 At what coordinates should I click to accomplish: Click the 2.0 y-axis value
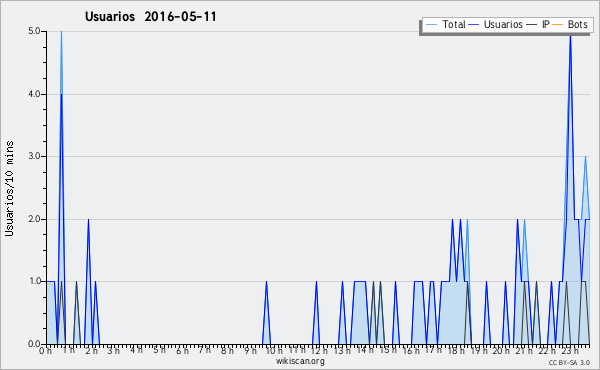tap(34, 219)
